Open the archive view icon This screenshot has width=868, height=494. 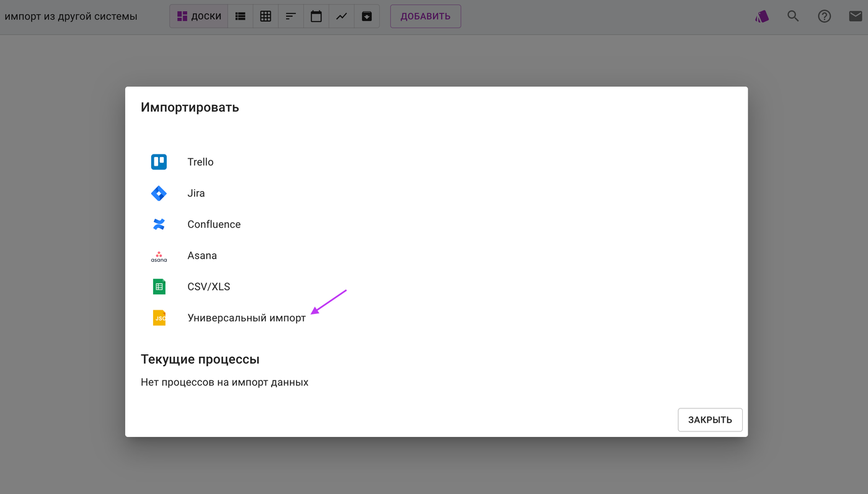[367, 16]
